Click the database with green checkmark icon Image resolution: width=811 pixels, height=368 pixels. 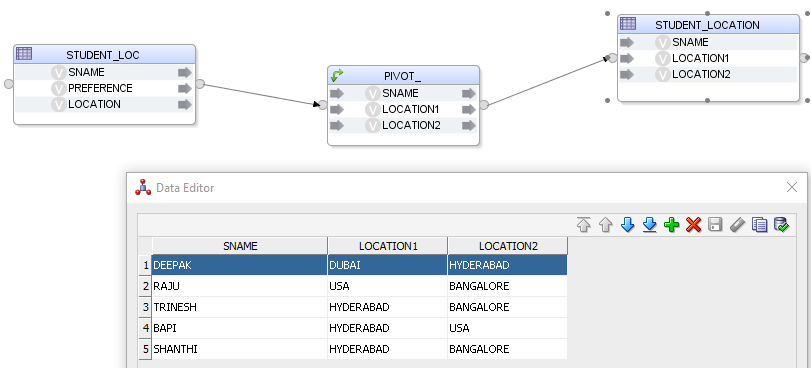(781, 225)
